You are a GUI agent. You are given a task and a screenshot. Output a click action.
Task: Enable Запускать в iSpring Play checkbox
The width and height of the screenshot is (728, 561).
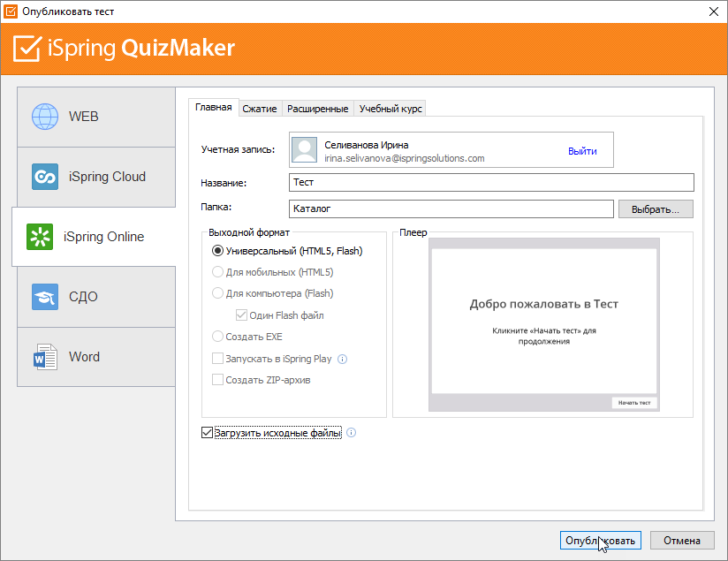coord(217,359)
